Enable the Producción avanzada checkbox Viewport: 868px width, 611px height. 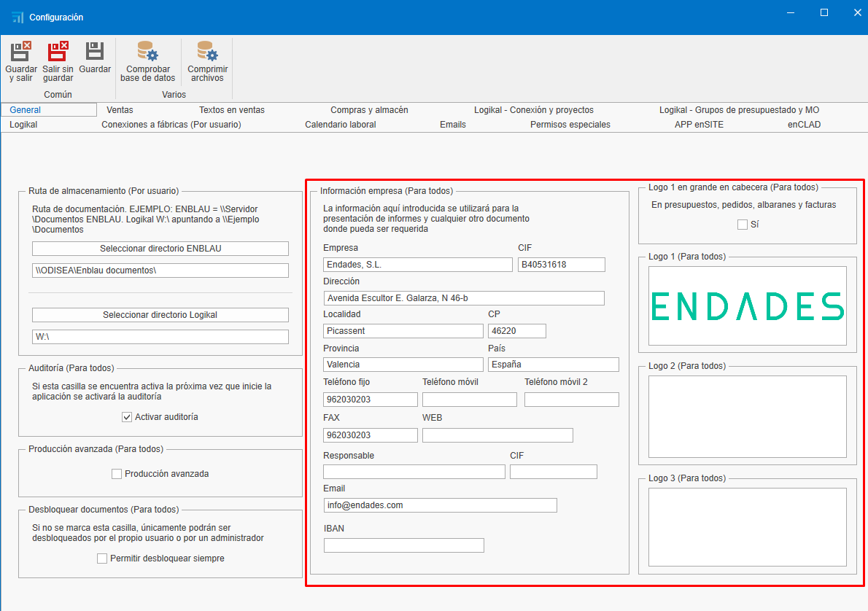click(x=116, y=474)
